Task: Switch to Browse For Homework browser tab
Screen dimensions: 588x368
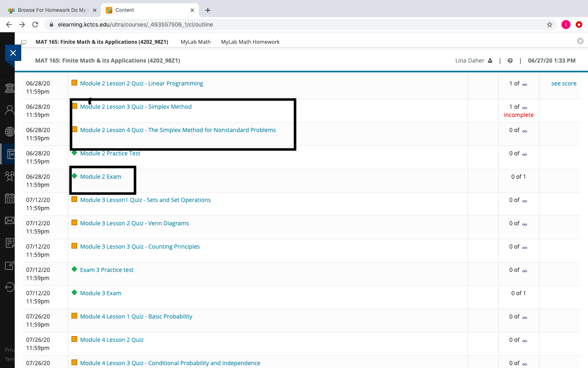Action: tap(51, 10)
